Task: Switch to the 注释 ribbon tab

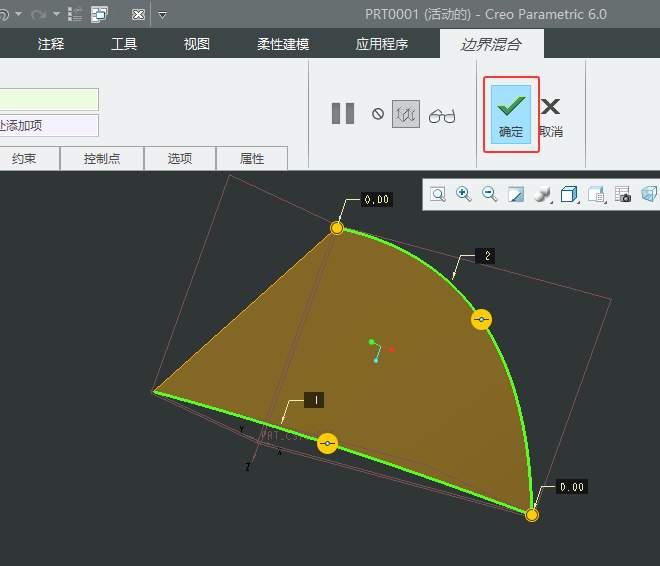Action: pyautogui.click(x=51, y=44)
